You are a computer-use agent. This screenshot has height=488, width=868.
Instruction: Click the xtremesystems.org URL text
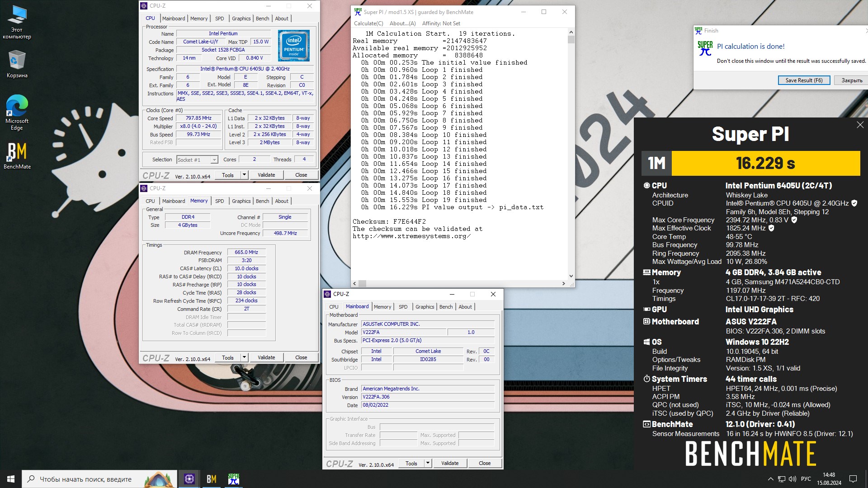tap(412, 236)
